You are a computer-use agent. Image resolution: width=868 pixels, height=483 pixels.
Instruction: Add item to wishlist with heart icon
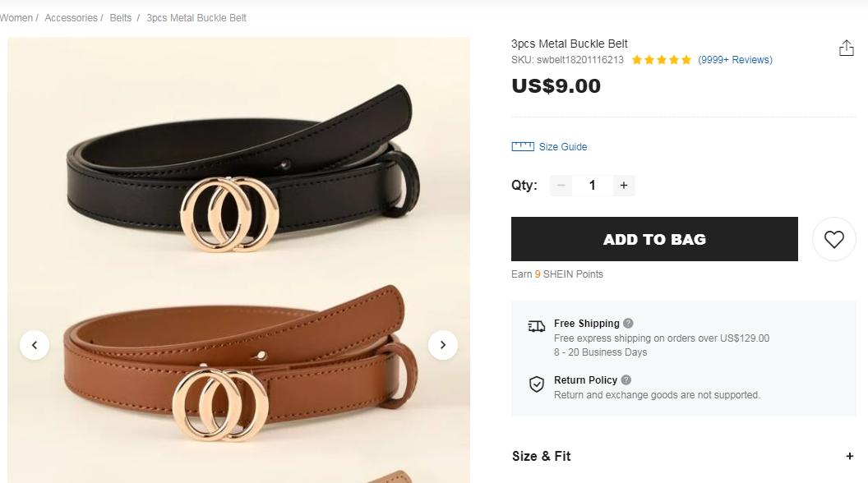[x=833, y=239]
